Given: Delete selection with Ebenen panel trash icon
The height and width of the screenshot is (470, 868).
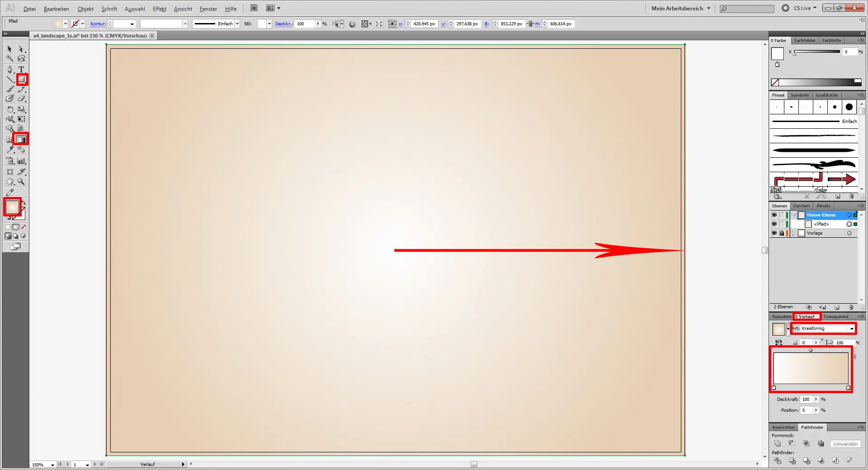Looking at the screenshot, I should tap(851, 307).
